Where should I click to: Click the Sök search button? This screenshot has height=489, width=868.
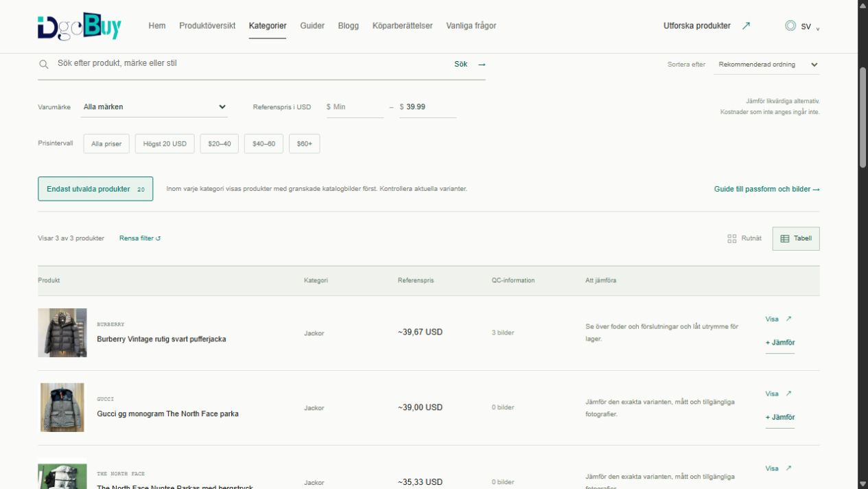tap(470, 64)
